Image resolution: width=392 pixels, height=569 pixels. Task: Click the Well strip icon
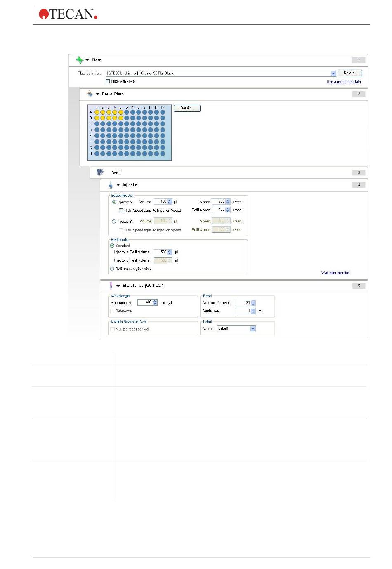click(100, 172)
